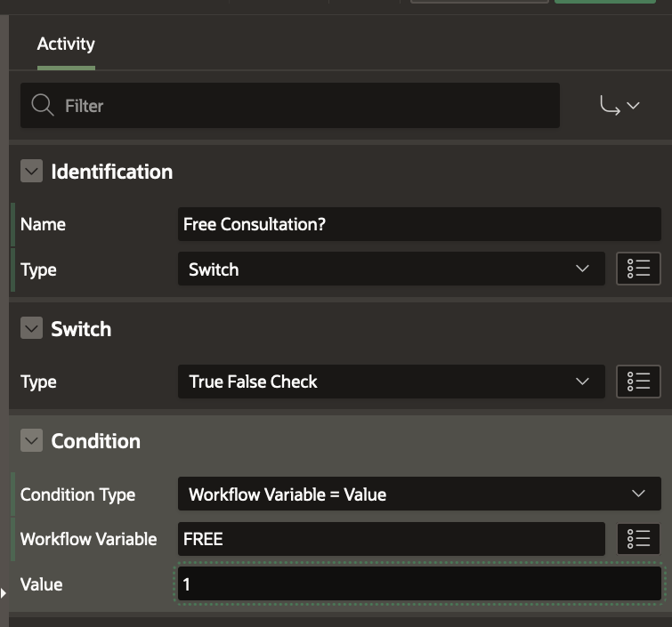Click list icon beside Identification Type
The image size is (672, 627).
pyautogui.click(x=638, y=269)
